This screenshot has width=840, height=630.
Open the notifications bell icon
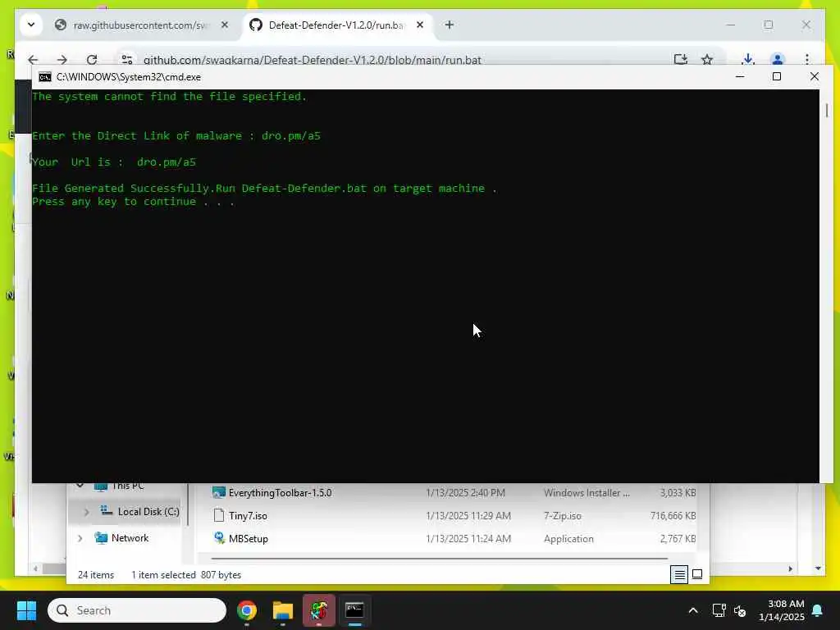pos(818,610)
